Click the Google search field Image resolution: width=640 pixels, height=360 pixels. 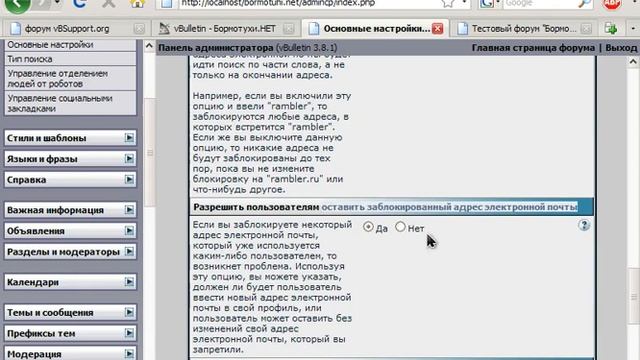(x=540, y=4)
